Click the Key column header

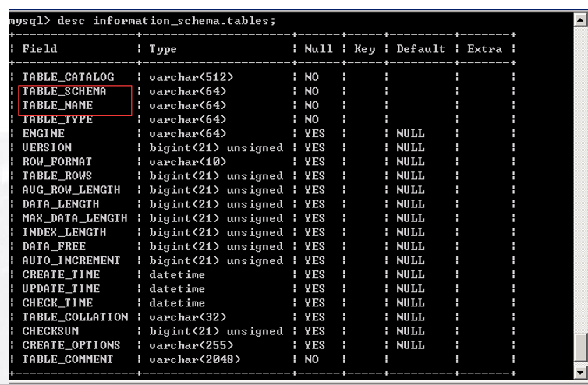[x=365, y=49]
